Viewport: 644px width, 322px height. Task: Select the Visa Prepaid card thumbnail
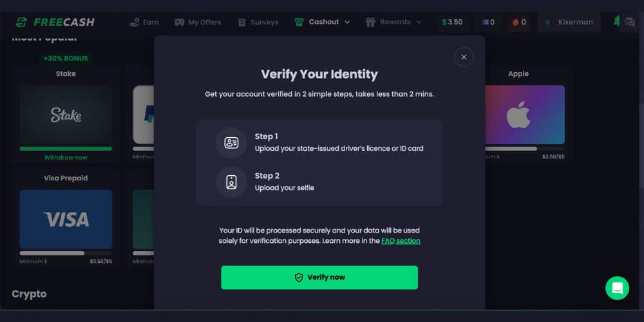tap(66, 219)
